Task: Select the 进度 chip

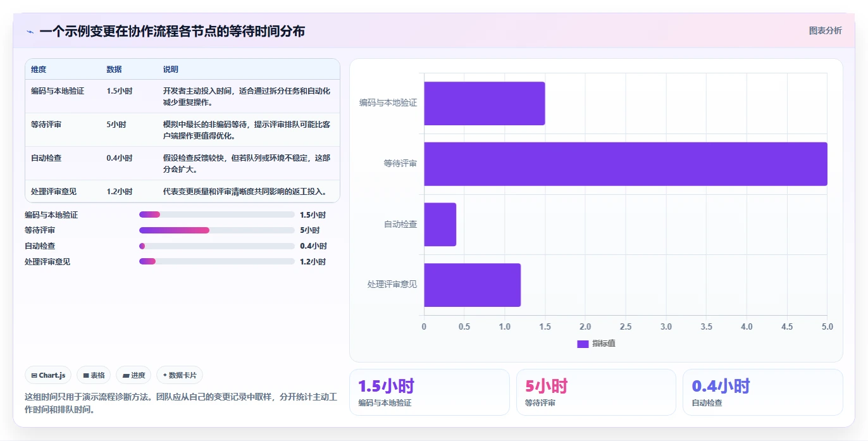Action: (133, 375)
